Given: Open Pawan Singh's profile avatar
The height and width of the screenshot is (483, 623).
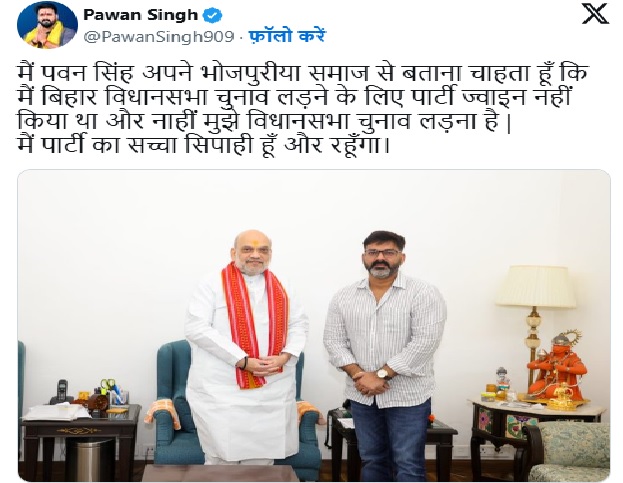Looking at the screenshot, I should 47,26.
